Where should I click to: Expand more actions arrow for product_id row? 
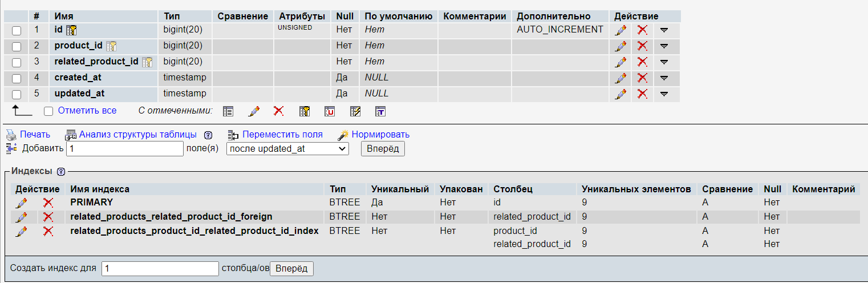pyautogui.click(x=664, y=46)
